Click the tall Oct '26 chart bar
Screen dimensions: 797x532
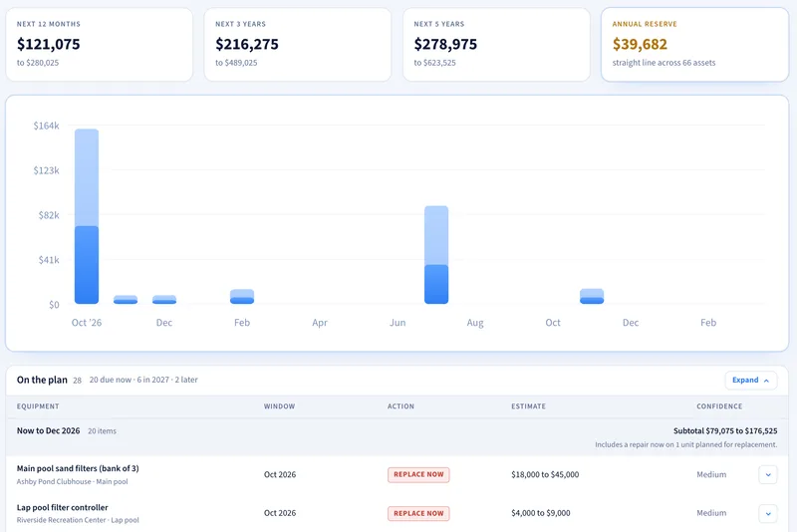point(87,216)
